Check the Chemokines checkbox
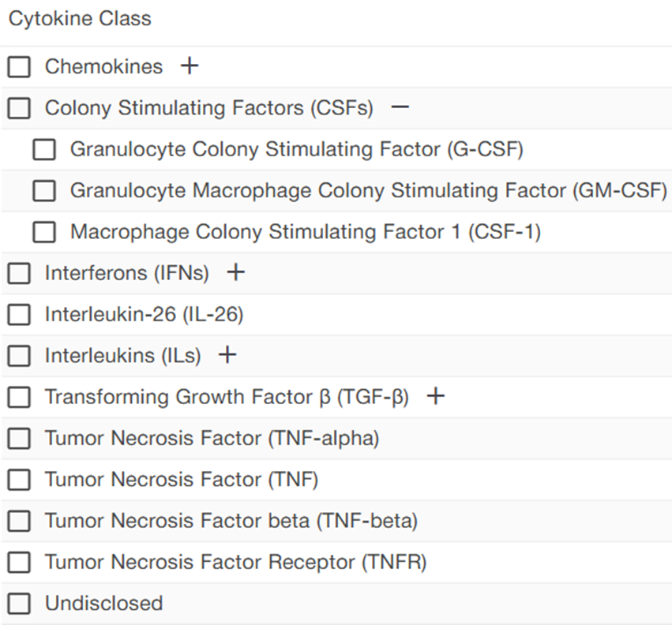Image resolution: width=672 pixels, height=625 pixels. pos(19,67)
